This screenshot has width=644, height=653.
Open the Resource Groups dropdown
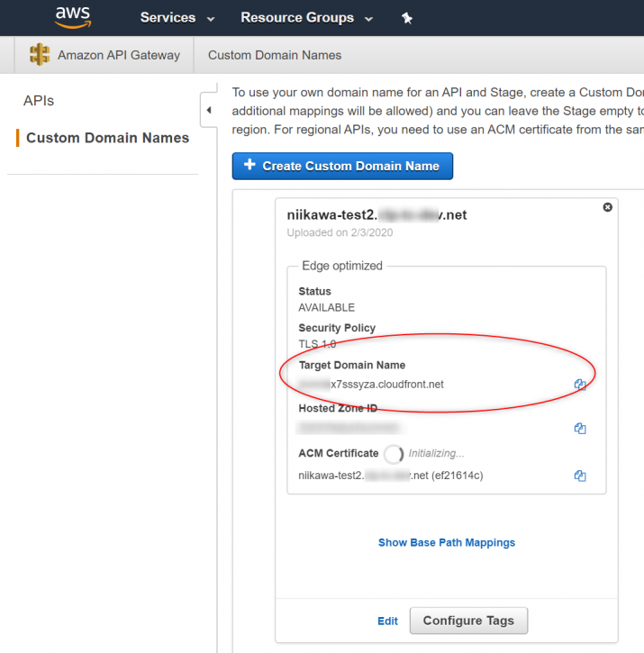[306, 18]
